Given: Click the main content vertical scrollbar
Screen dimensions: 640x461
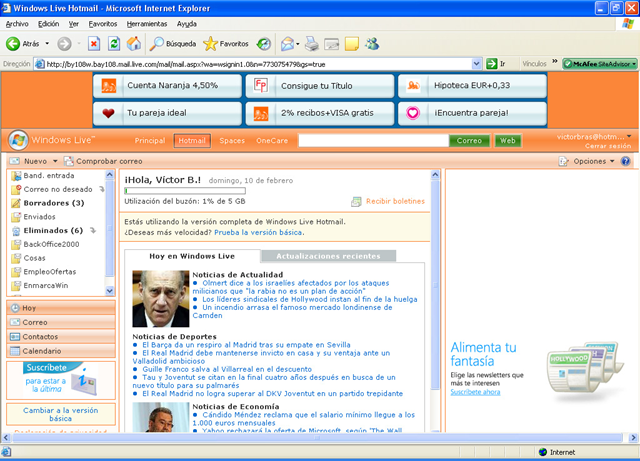Looking at the screenshot, I should [435, 284].
